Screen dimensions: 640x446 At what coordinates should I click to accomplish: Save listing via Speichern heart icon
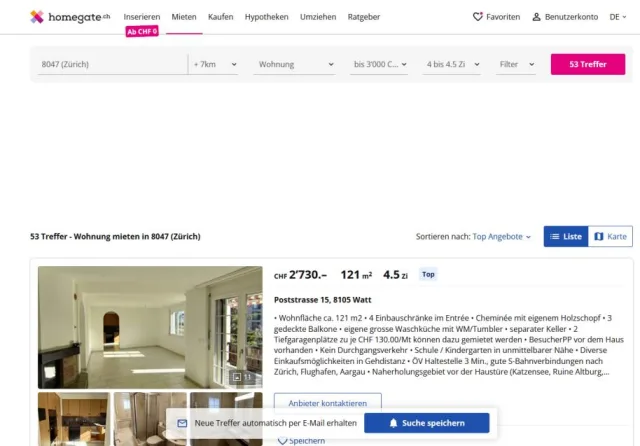282,441
